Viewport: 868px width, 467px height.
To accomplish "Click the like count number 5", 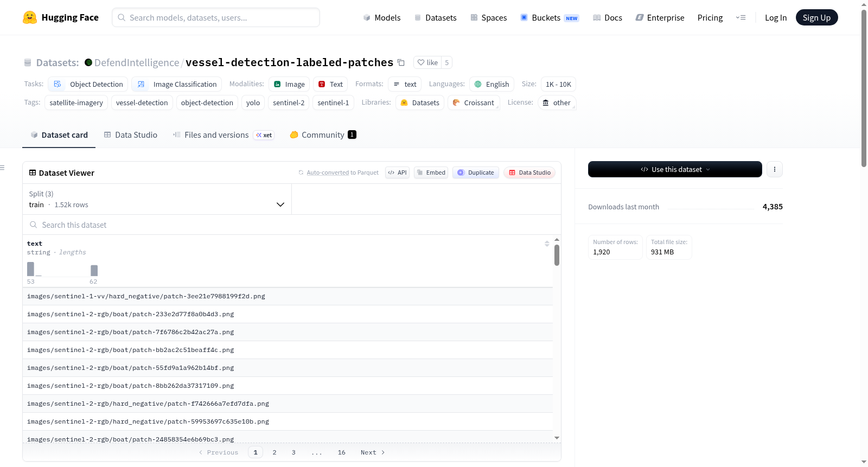I will (446, 62).
